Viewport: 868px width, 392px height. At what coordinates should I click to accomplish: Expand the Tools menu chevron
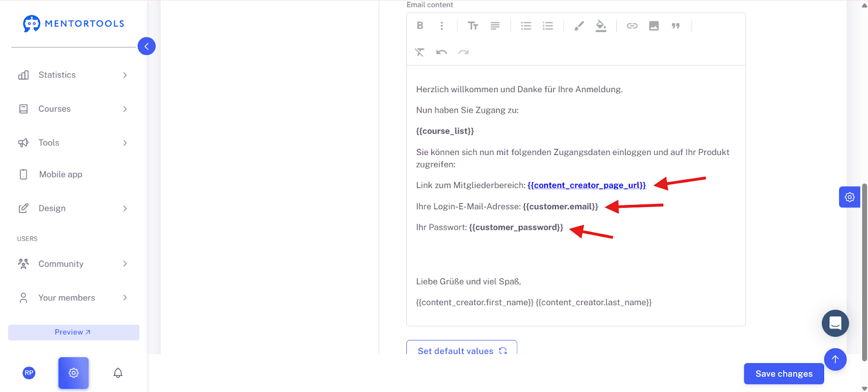125,143
